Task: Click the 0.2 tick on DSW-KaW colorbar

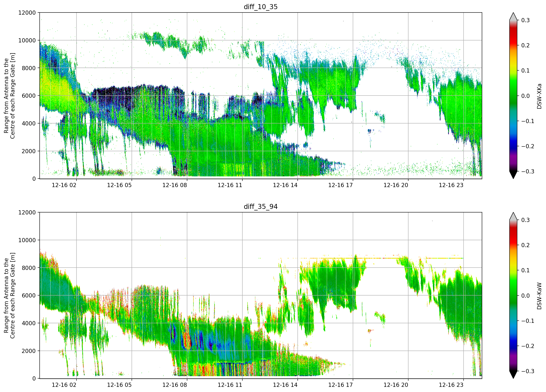Action: tap(526, 245)
